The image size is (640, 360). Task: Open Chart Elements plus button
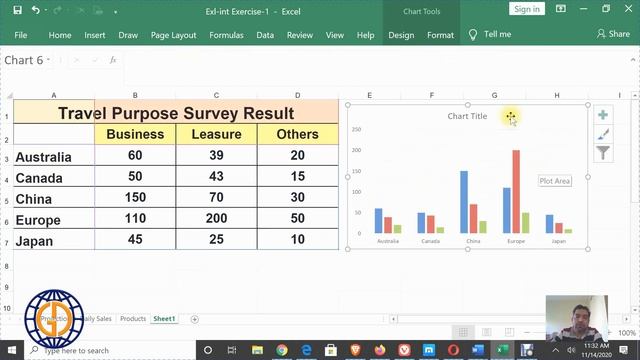[603, 115]
